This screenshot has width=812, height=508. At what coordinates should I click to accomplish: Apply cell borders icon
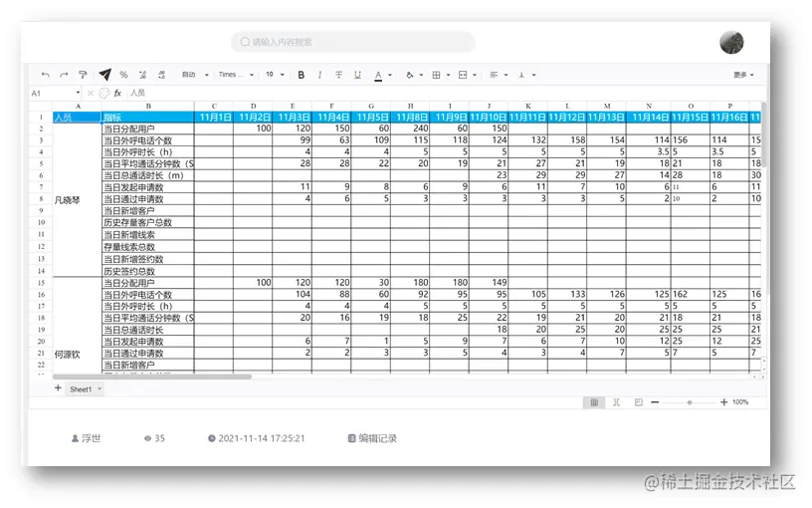click(437, 75)
